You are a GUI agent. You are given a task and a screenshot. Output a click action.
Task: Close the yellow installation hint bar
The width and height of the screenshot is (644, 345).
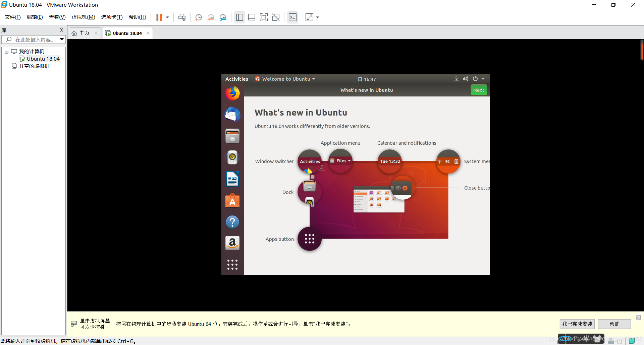click(x=639, y=317)
